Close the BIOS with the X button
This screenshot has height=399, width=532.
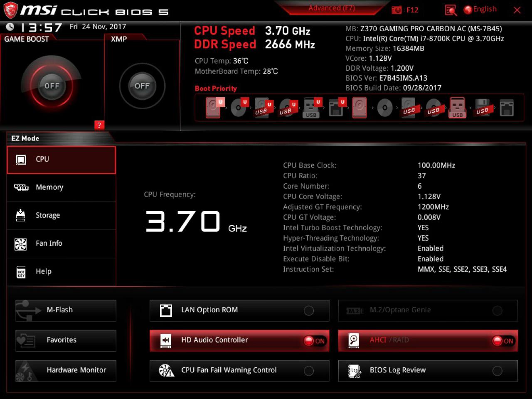point(517,10)
